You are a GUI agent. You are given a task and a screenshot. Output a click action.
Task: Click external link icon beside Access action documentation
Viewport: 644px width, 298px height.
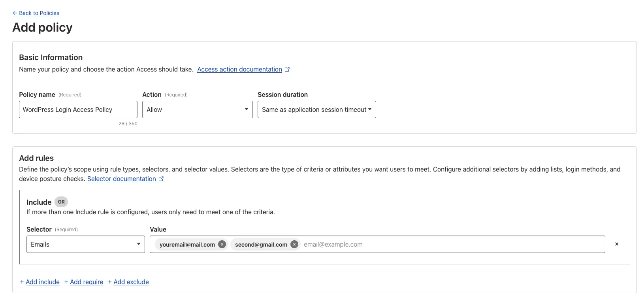(287, 69)
